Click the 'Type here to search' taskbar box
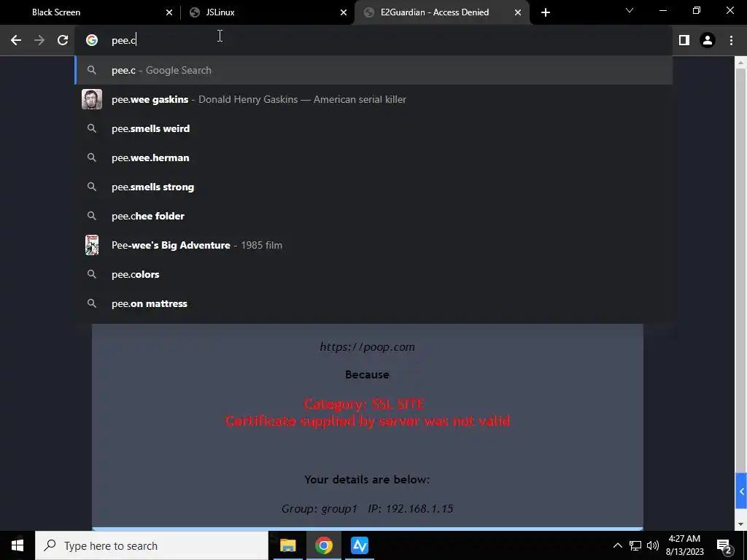The height and width of the screenshot is (560, 747). tap(152, 545)
